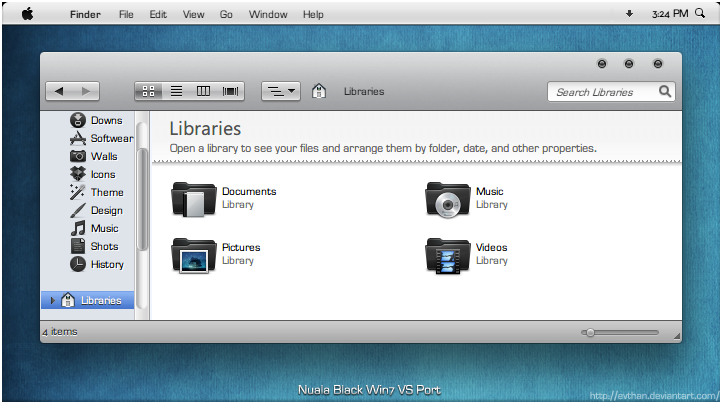Open the Videos library folder

tap(447, 254)
